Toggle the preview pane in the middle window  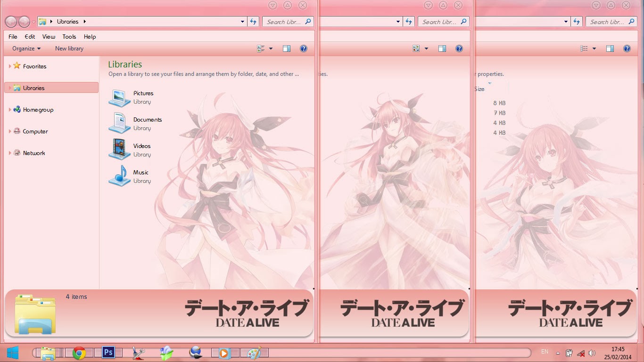442,49
